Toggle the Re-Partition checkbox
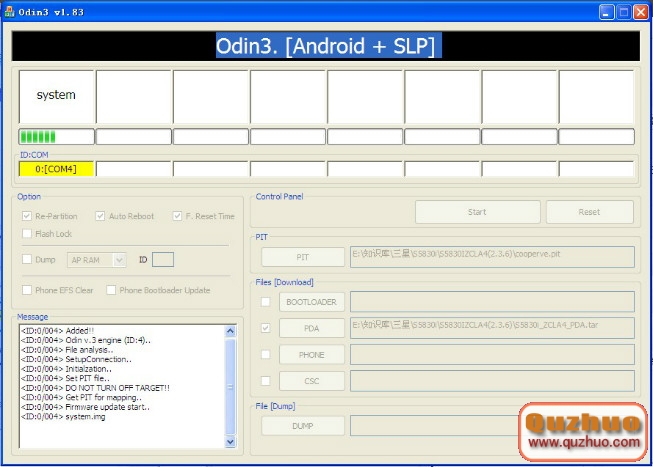 tap(27, 216)
